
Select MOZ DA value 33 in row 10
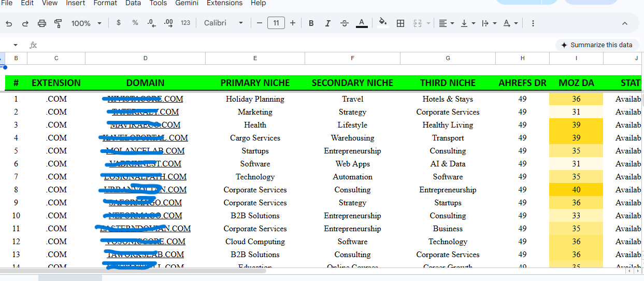577,216
